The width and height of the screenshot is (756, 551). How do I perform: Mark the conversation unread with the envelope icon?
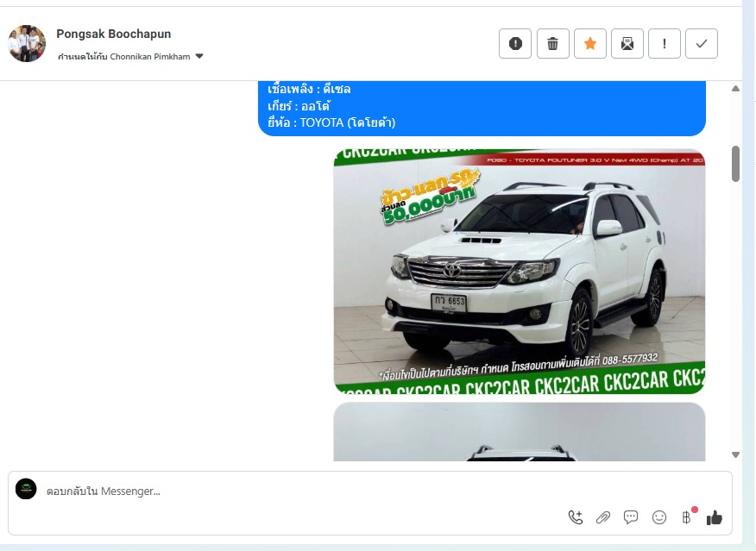(627, 43)
